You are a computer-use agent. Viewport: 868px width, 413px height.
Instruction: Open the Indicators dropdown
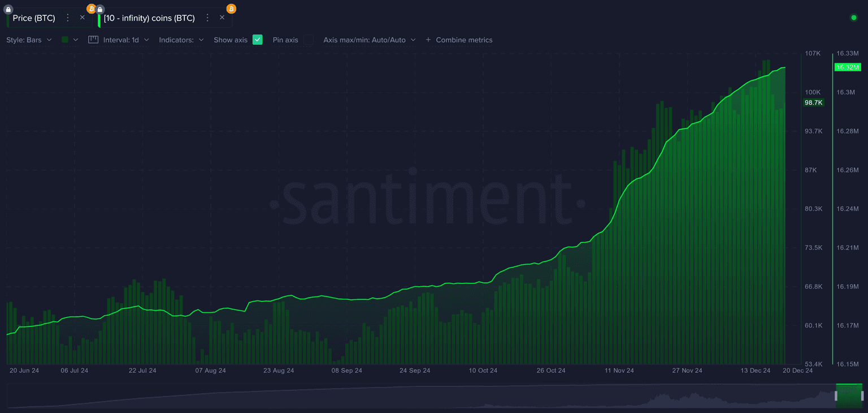point(181,40)
